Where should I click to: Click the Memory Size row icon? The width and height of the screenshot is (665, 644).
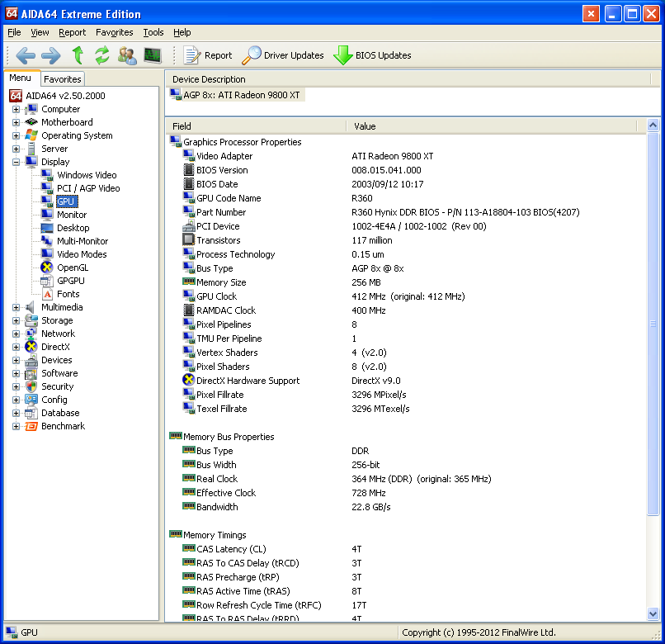(188, 282)
